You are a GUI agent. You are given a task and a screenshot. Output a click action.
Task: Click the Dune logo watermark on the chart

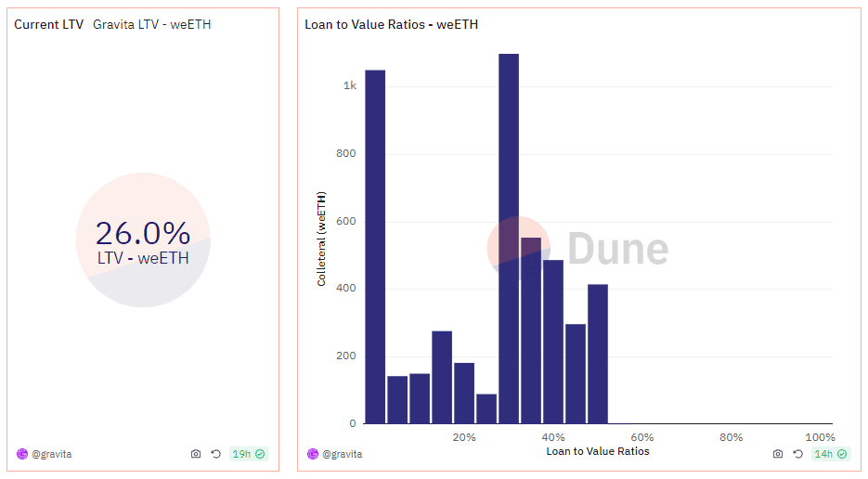tap(577, 249)
